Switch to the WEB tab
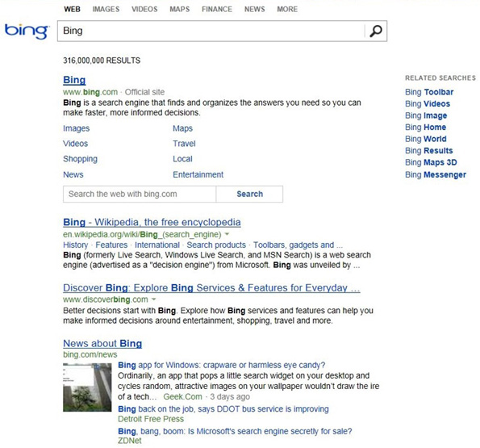Screen dimensions: 480x448 pos(73,9)
